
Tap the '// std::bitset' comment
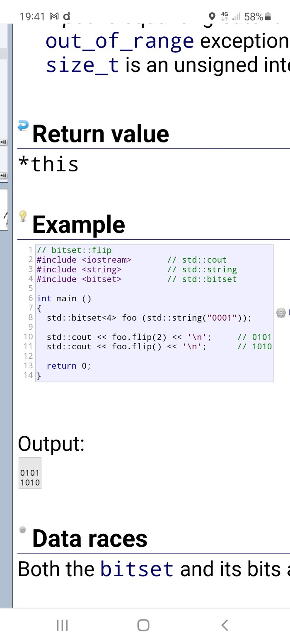click(x=202, y=279)
